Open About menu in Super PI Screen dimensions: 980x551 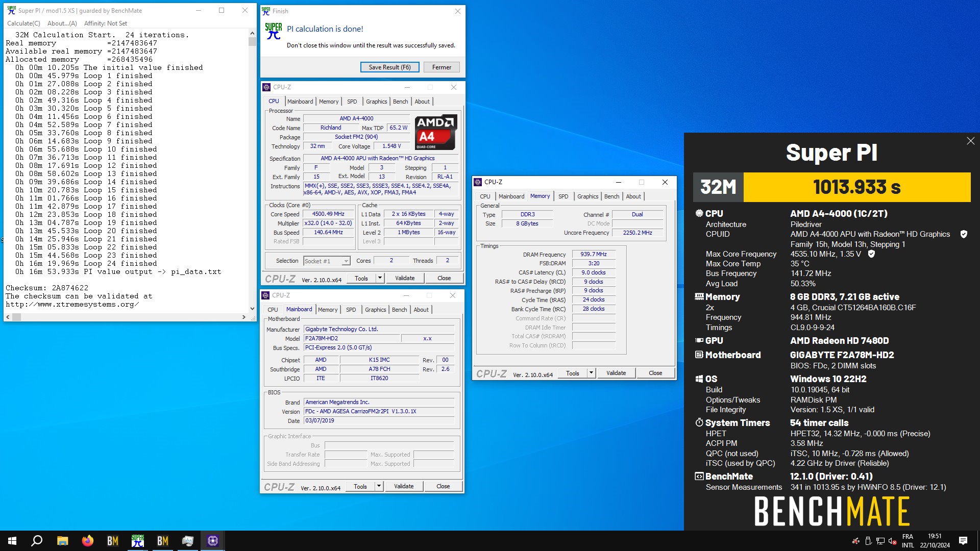[62, 23]
